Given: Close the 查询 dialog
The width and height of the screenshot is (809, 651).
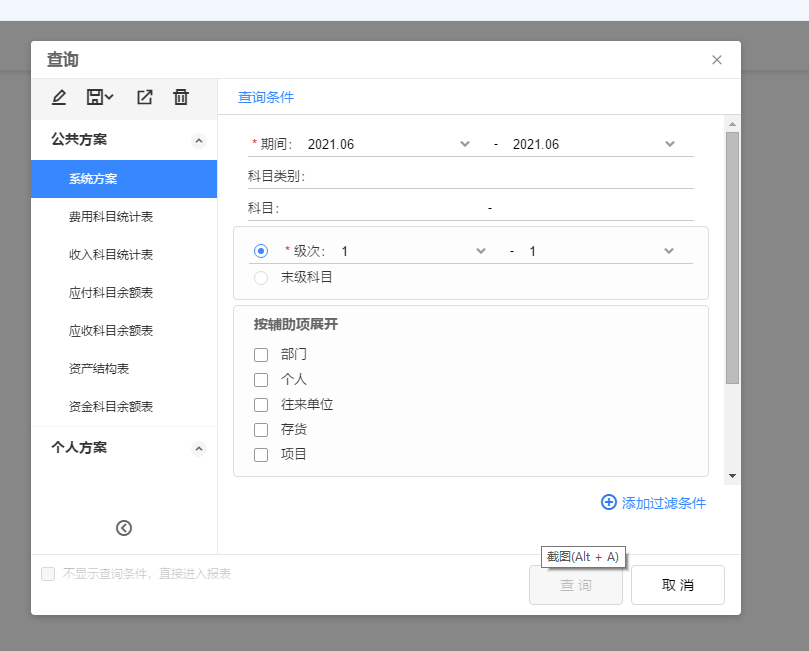Looking at the screenshot, I should pyautogui.click(x=717, y=60).
